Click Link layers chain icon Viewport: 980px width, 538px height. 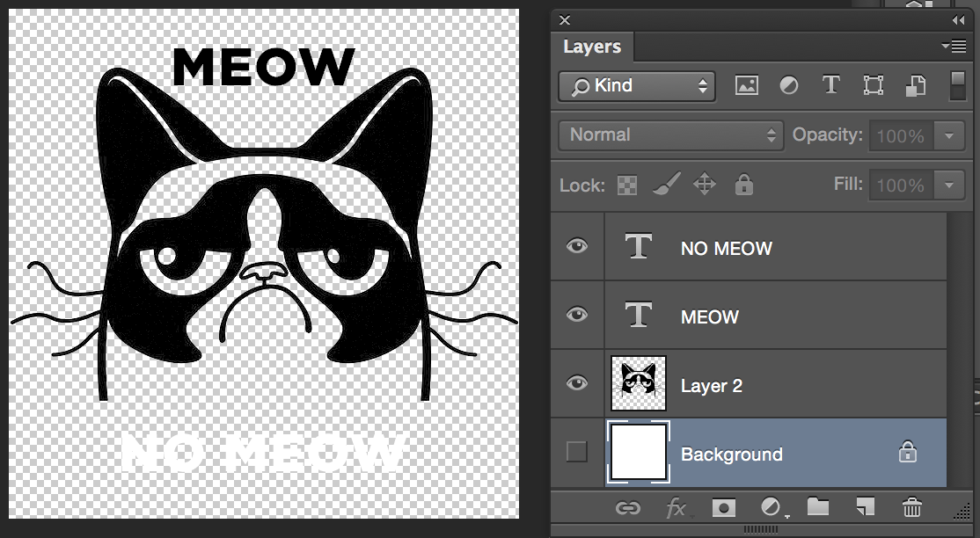point(627,507)
